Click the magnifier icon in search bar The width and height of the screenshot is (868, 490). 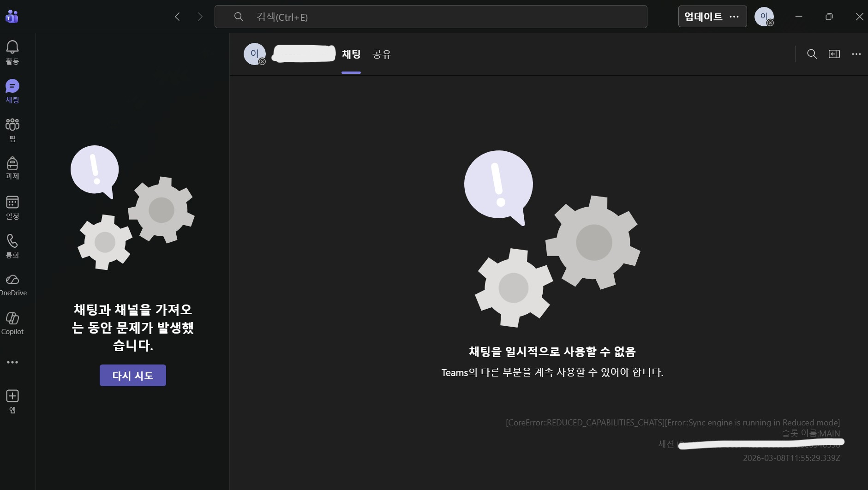tap(239, 17)
